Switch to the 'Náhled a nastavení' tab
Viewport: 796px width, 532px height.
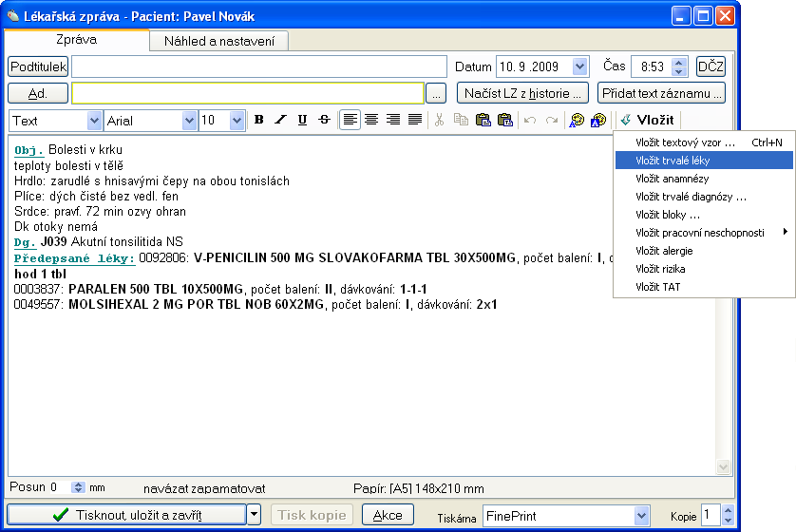219,41
